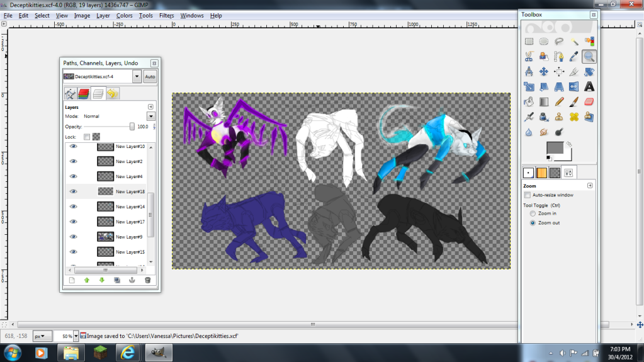Anchor the floating layer with anchor icon

coord(132,280)
